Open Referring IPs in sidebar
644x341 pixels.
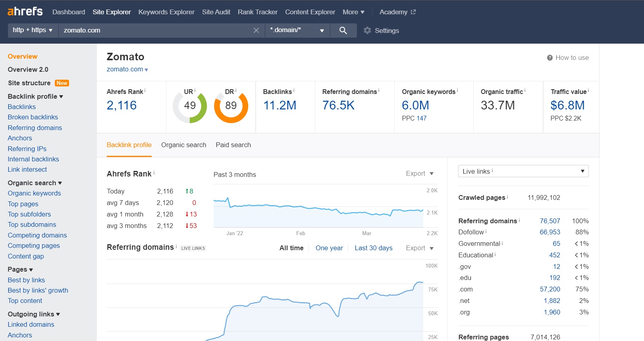27,149
